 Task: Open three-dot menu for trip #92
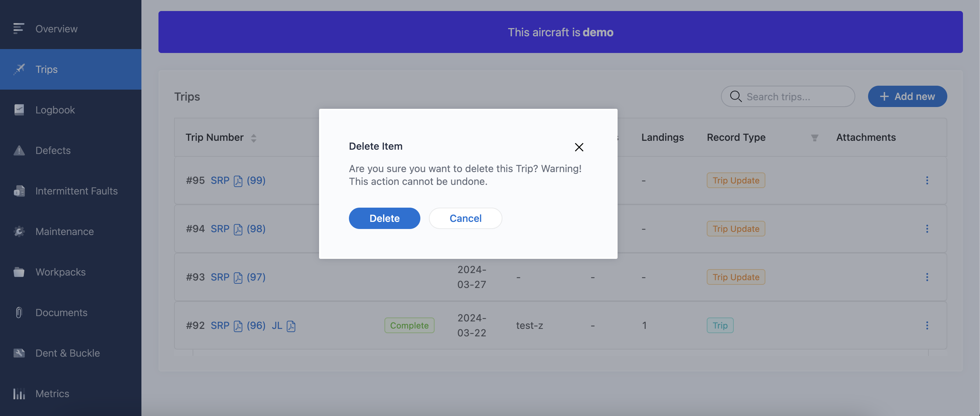coord(927,325)
